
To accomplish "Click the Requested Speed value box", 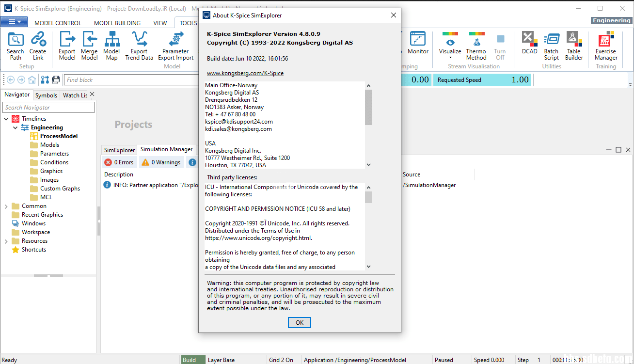I will (x=482, y=80).
